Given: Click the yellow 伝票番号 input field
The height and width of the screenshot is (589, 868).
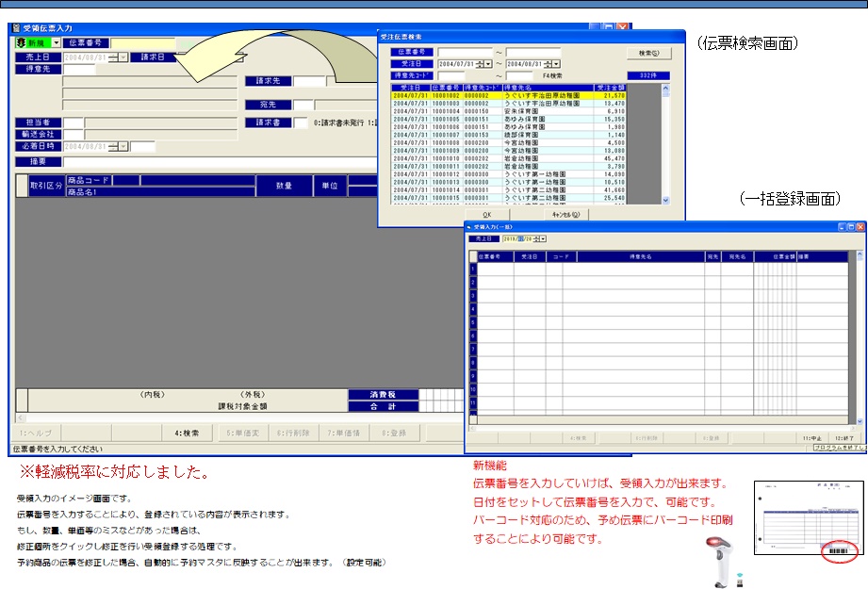Looking at the screenshot, I should 143,42.
